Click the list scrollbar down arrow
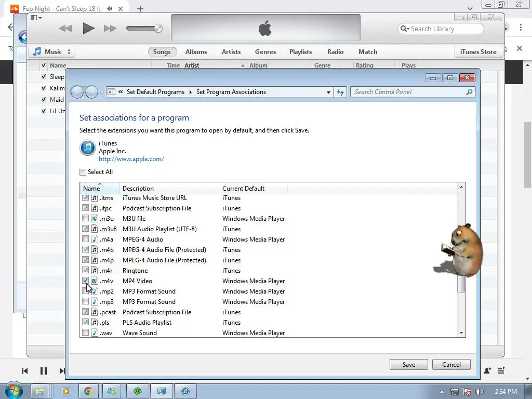Image resolution: width=532 pixels, height=399 pixels. 461,333
